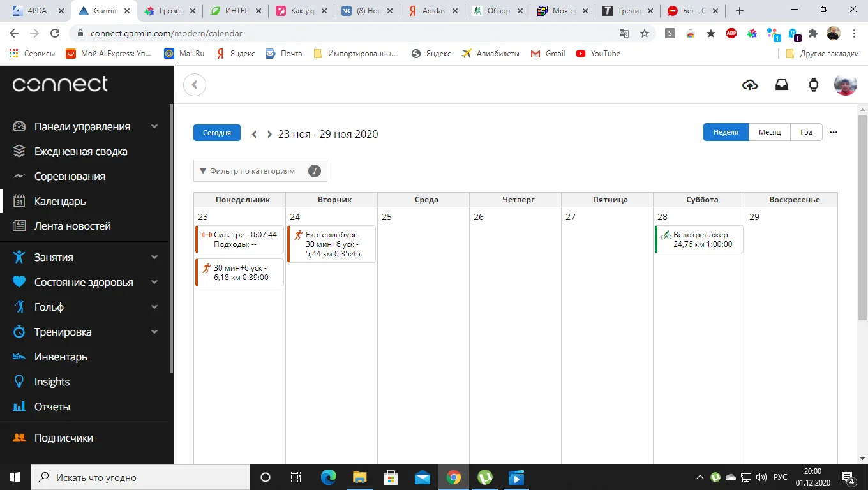The height and width of the screenshot is (490, 868).
Task: Reload the page
Action: tap(55, 33)
